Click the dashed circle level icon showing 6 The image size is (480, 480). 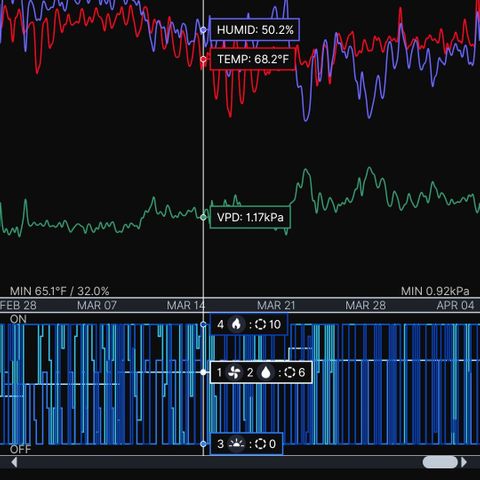pyautogui.click(x=290, y=372)
